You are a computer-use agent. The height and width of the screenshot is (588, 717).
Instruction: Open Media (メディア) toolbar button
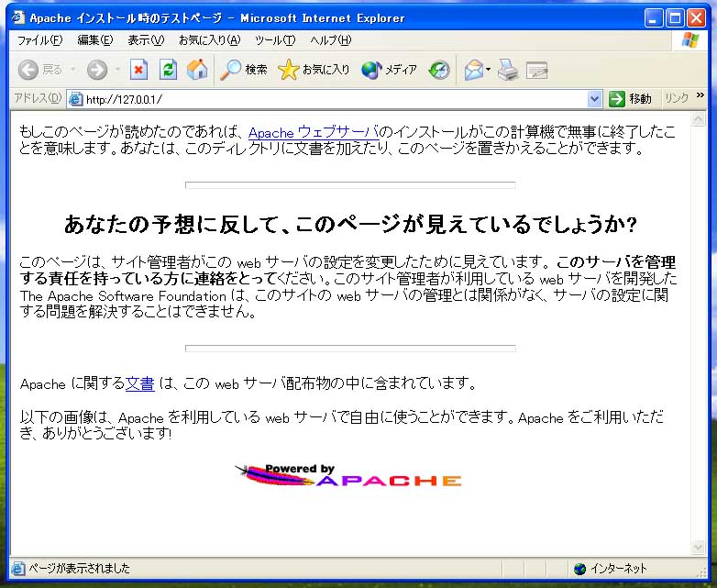[x=389, y=70]
